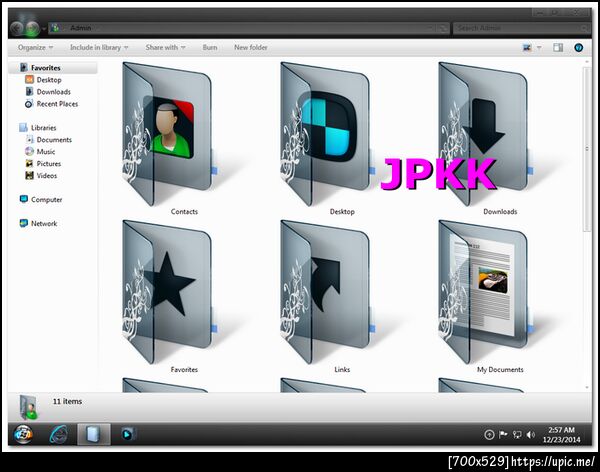Click the Explorer taskbar button
The height and width of the screenshot is (472, 600).
pos(94,434)
